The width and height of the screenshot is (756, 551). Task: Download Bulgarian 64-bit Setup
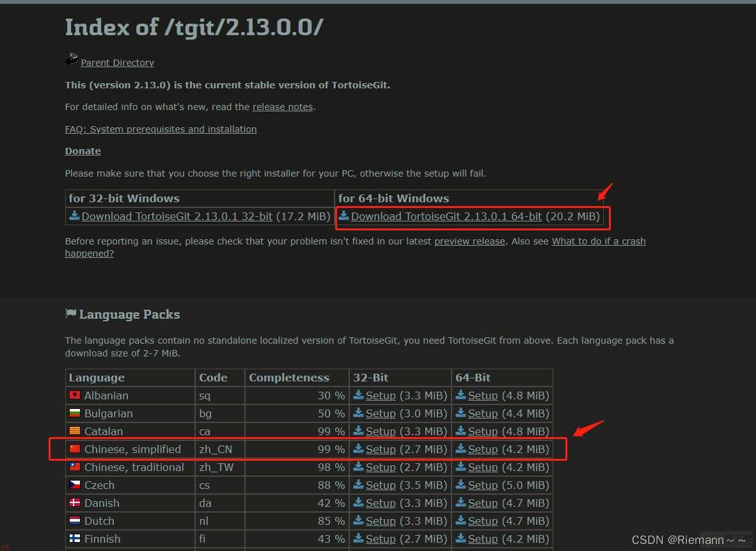[483, 413]
